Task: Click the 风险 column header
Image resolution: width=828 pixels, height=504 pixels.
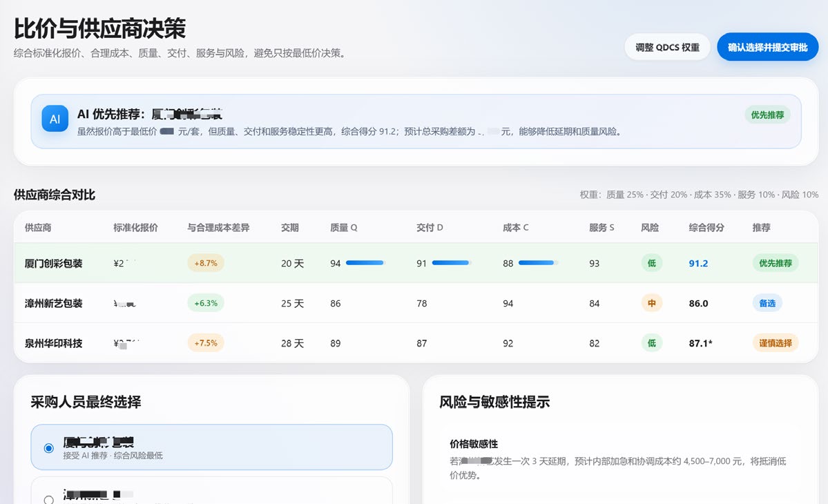Action: tap(650, 227)
